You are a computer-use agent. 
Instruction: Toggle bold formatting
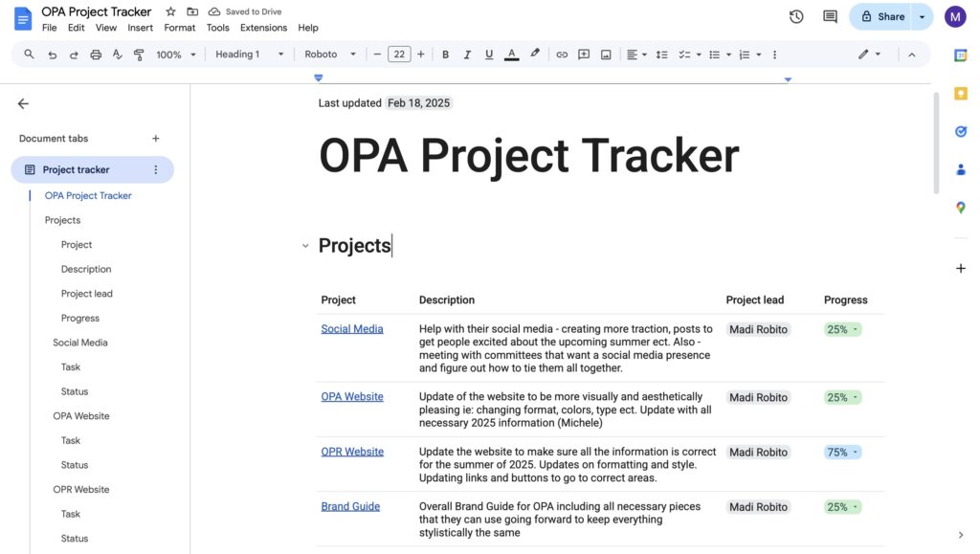[x=445, y=55]
